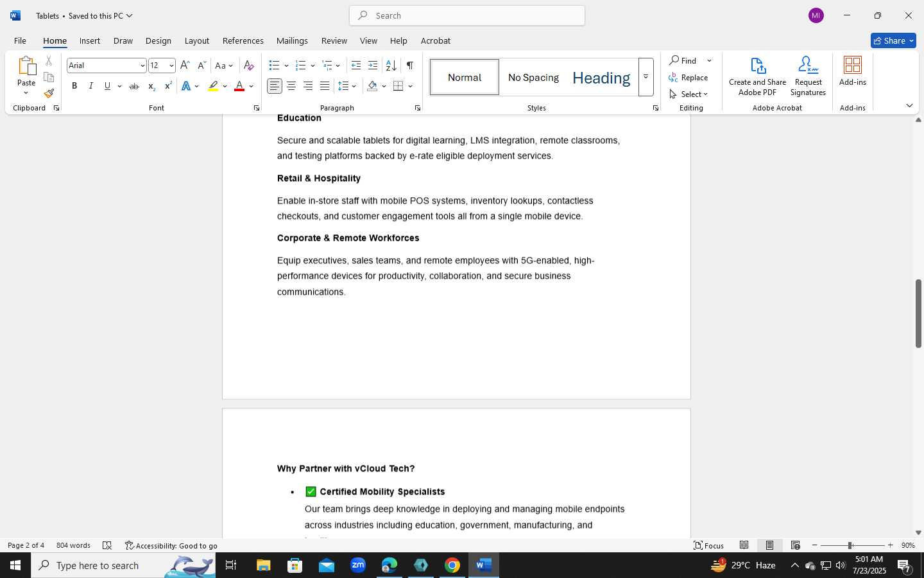Image resolution: width=924 pixels, height=578 pixels.
Task: Switch to the Insert tab
Action: pos(90,40)
